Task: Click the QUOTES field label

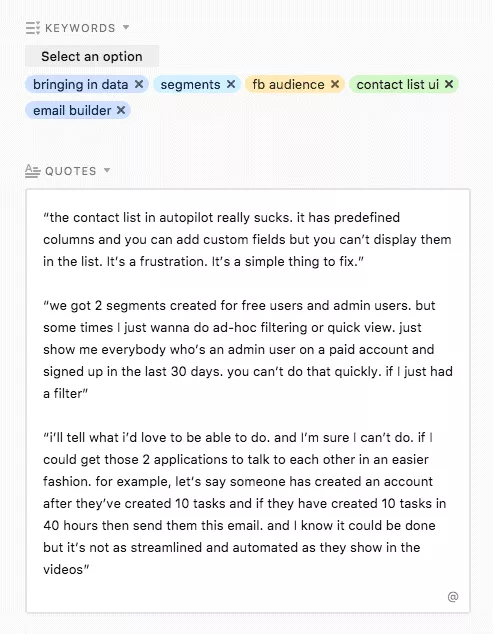Action: [x=71, y=171]
